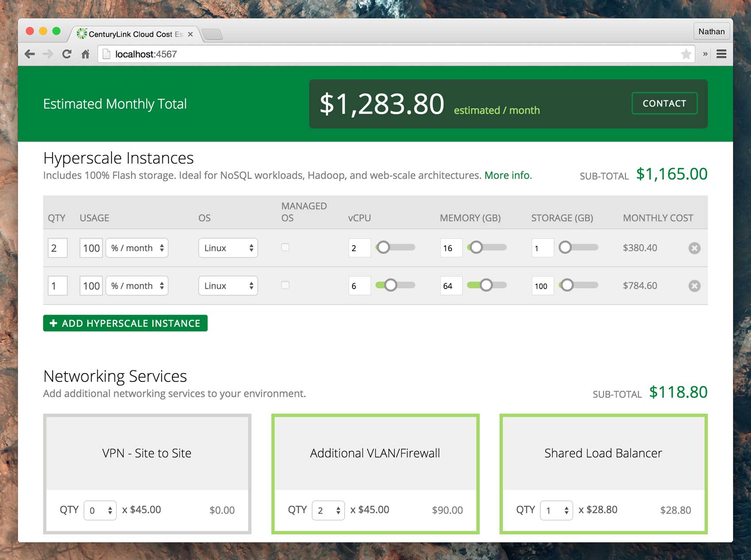Click the Estimated Monthly Total label
Viewport: 751px width, 560px height.
(x=115, y=104)
